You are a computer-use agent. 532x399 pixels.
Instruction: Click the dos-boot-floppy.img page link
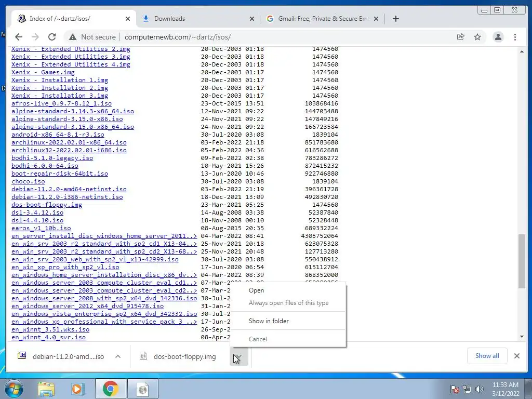[47, 205]
